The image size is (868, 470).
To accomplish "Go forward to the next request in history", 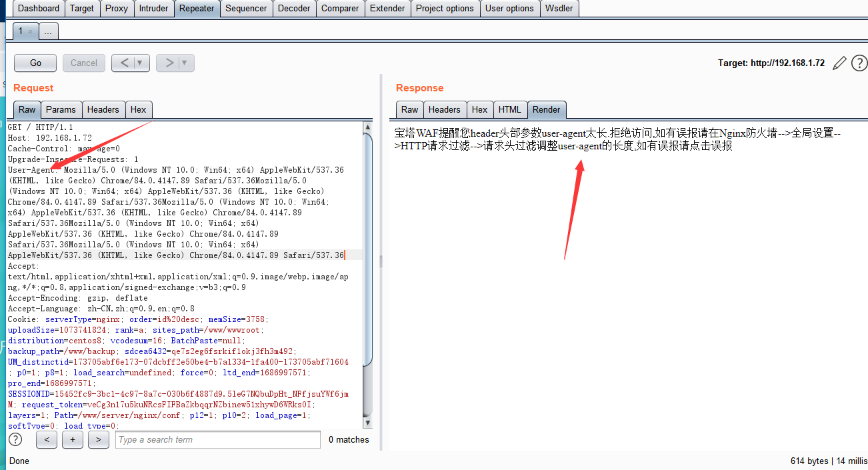I will point(168,63).
